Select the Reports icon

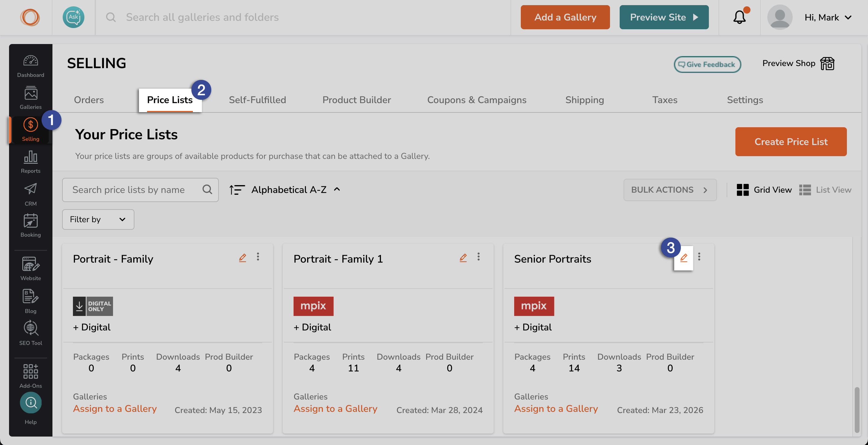tap(31, 157)
